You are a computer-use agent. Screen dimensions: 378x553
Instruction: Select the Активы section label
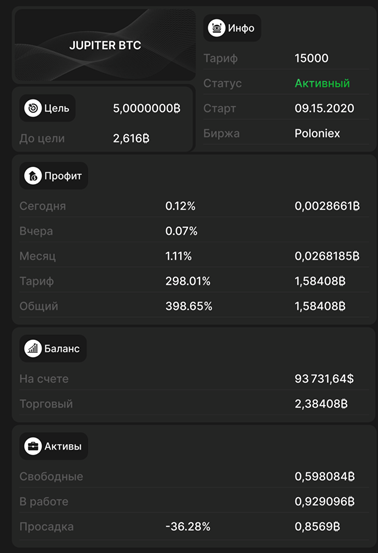click(63, 446)
